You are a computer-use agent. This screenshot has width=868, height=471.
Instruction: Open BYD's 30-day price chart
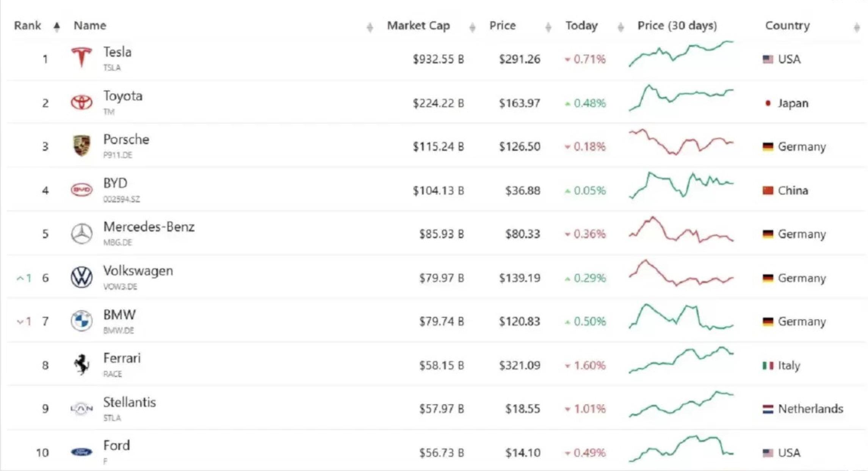click(681, 185)
